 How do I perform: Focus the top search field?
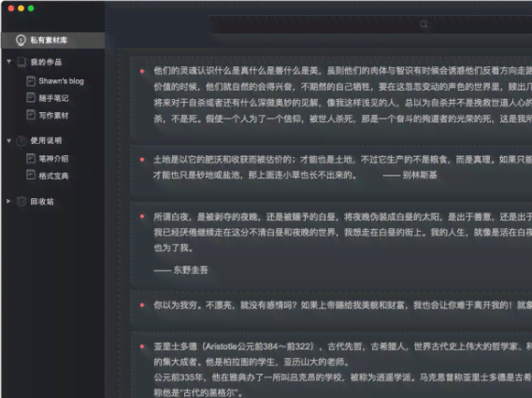[371, 24]
